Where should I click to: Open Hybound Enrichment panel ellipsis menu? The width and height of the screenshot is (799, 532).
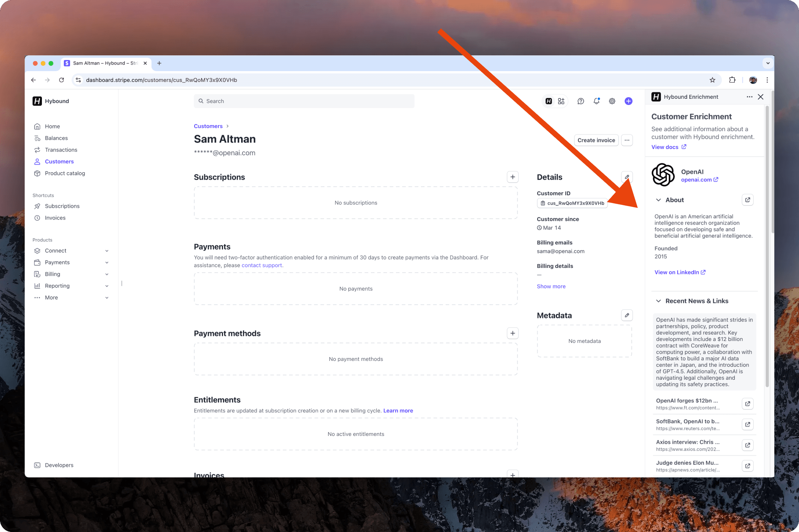tap(749, 97)
